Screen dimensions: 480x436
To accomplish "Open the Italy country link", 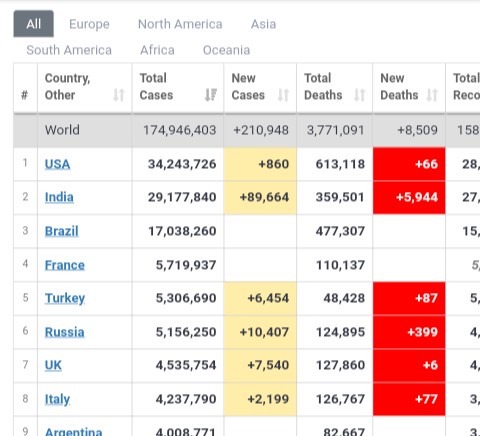I will [57, 399].
